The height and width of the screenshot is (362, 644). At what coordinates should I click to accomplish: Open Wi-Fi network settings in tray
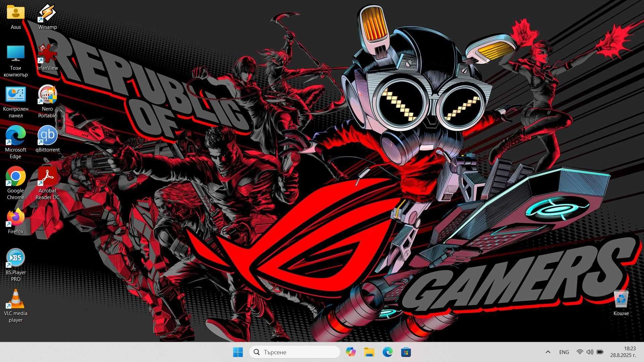click(580, 352)
